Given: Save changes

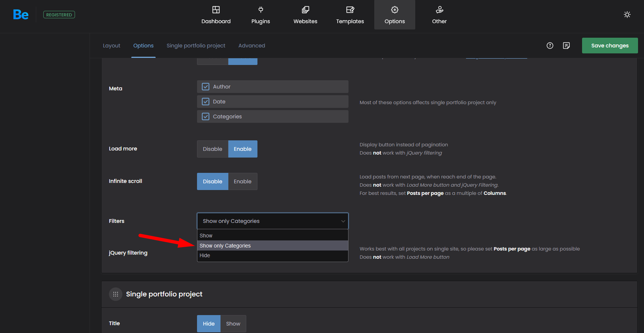Looking at the screenshot, I should click(610, 46).
